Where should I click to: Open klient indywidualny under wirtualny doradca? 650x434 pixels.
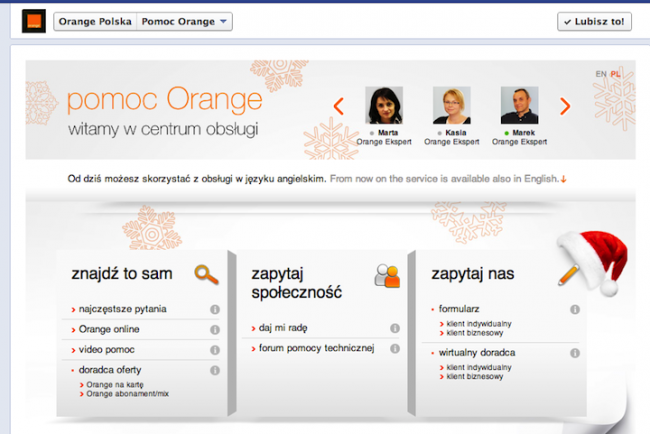[x=479, y=367]
